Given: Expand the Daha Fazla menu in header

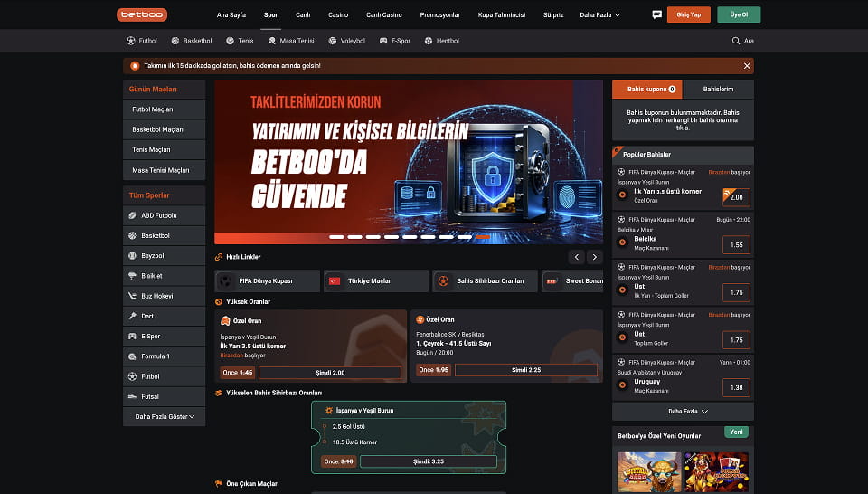Looking at the screenshot, I should pyautogui.click(x=600, y=15).
